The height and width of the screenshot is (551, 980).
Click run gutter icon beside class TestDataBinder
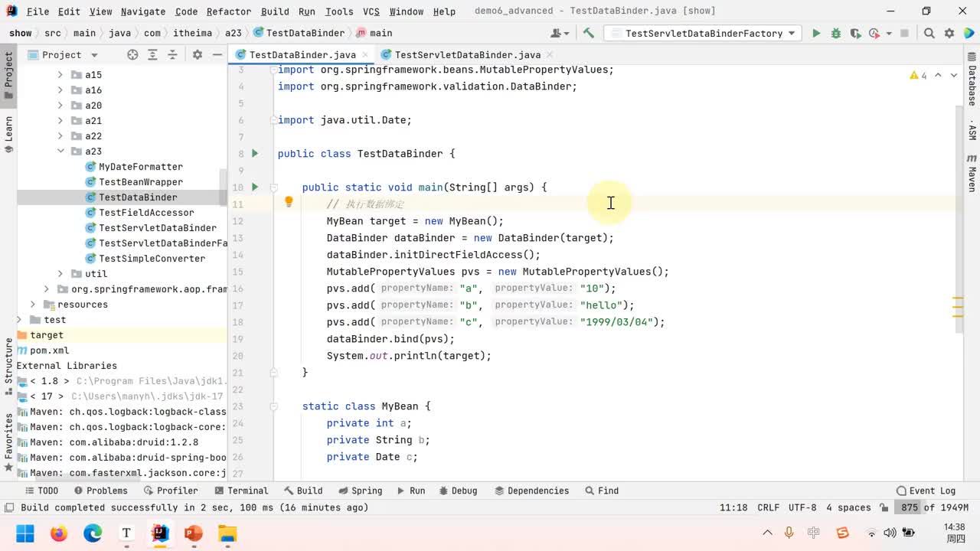coord(255,153)
